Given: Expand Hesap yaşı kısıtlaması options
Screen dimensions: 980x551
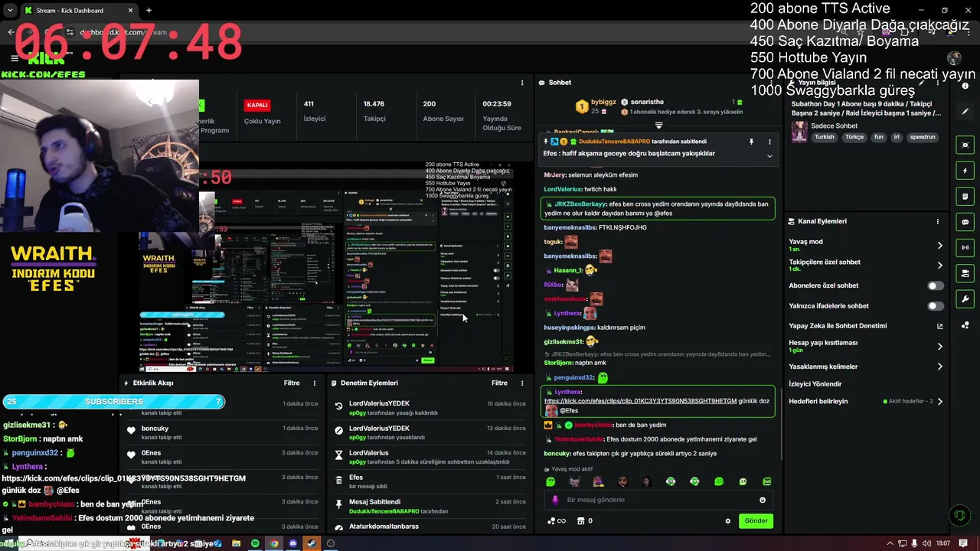Looking at the screenshot, I should coord(939,346).
